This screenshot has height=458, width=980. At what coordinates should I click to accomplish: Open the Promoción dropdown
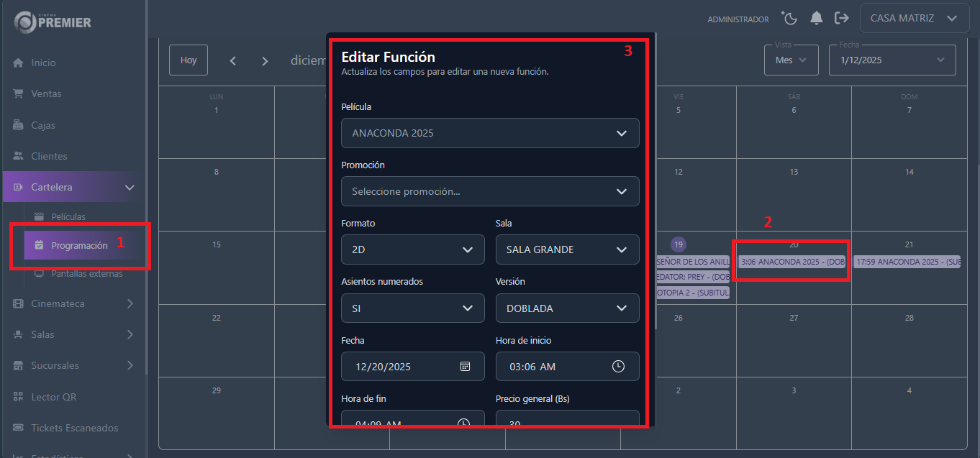pyautogui.click(x=490, y=191)
